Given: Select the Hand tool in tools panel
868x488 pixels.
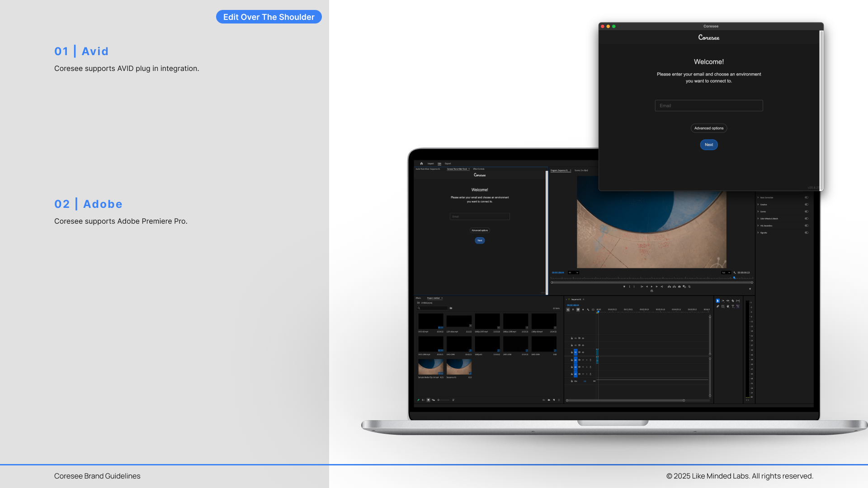Looking at the screenshot, I should pyautogui.click(x=728, y=306).
